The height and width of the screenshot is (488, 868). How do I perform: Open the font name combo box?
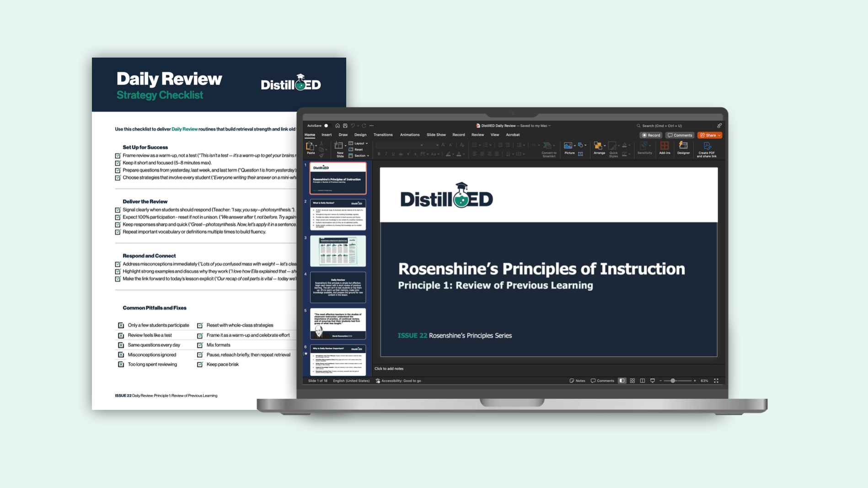point(400,145)
